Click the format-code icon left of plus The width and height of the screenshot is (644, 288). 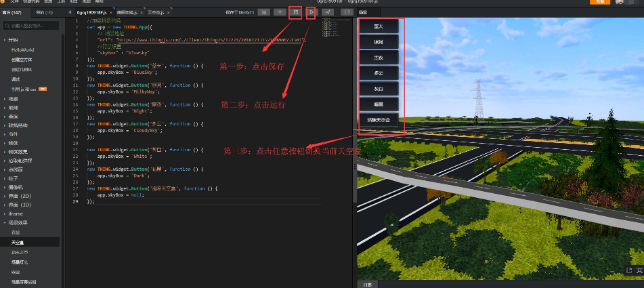click(x=263, y=12)
